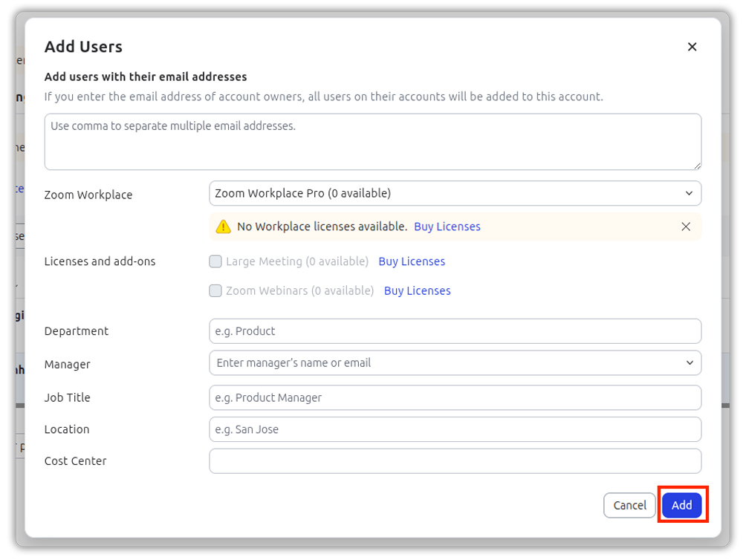Click Buy Licenses in the warning banner
This screenshot has width=743, height=560.
(447, 227)
